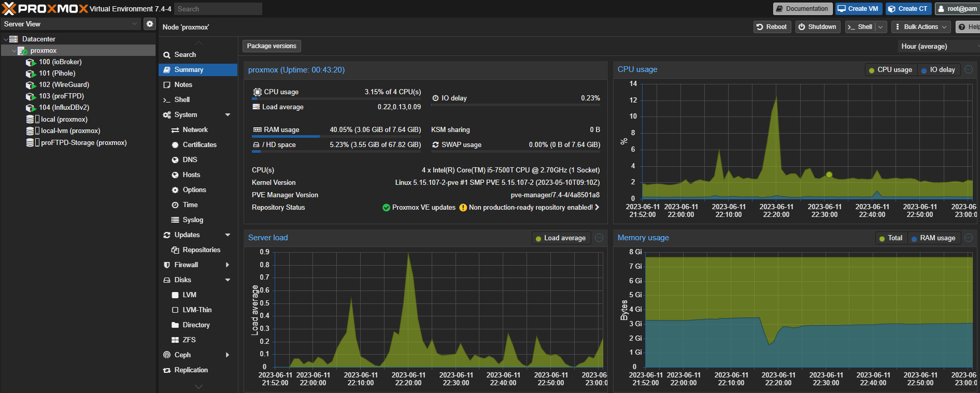Toggle Total memory series in legend

(891, 238)
